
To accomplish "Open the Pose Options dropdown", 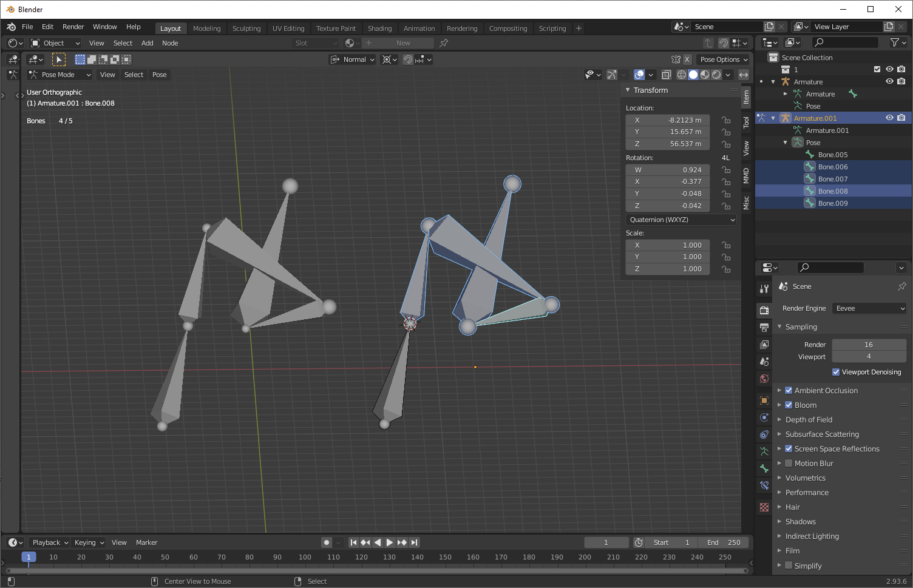I will pyautogui.click(x=724, y=59).
